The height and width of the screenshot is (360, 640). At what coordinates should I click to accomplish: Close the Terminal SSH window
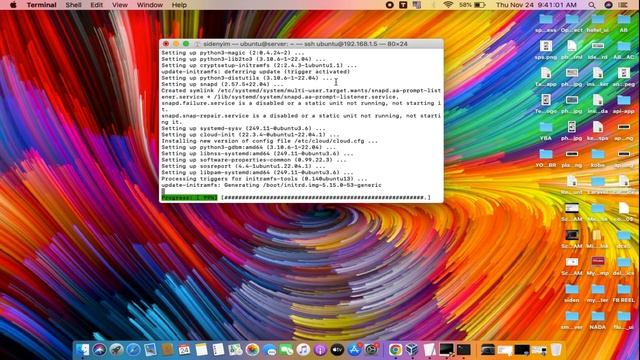[166, 44]
